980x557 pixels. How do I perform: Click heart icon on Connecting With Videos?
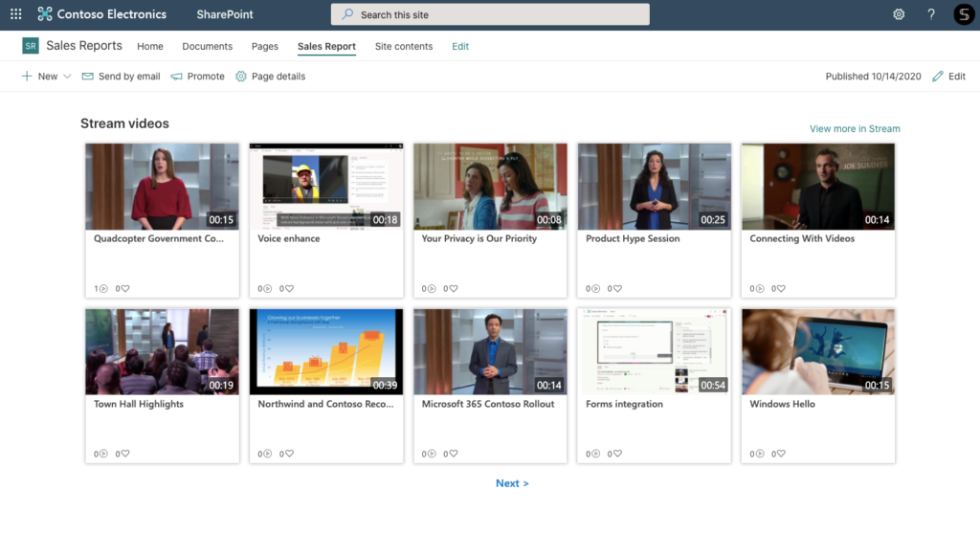point(781,288)
